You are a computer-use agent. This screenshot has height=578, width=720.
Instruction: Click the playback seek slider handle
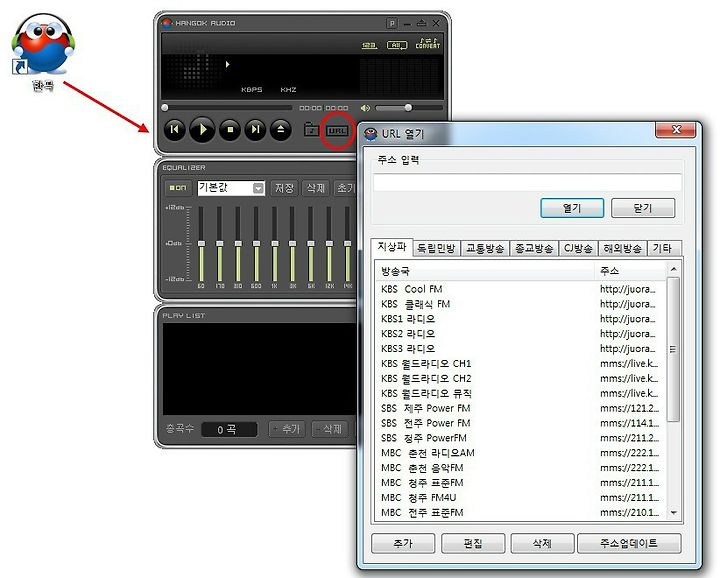coord(165,108)
